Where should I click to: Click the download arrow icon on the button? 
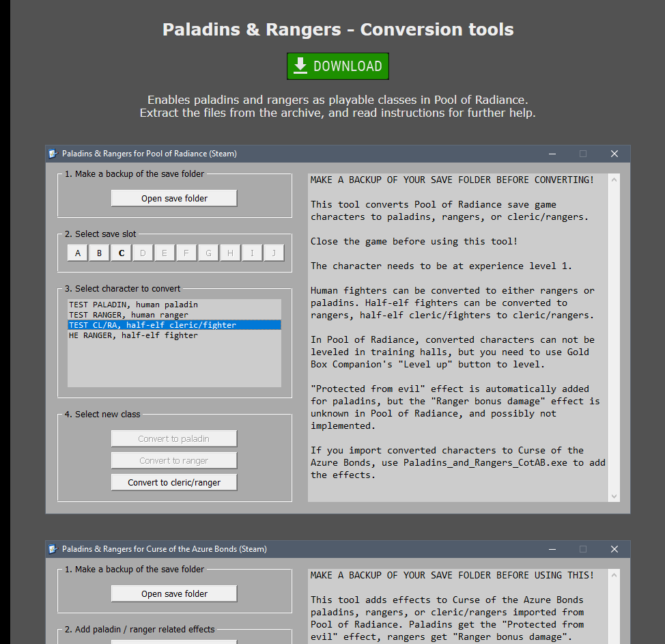300,66
